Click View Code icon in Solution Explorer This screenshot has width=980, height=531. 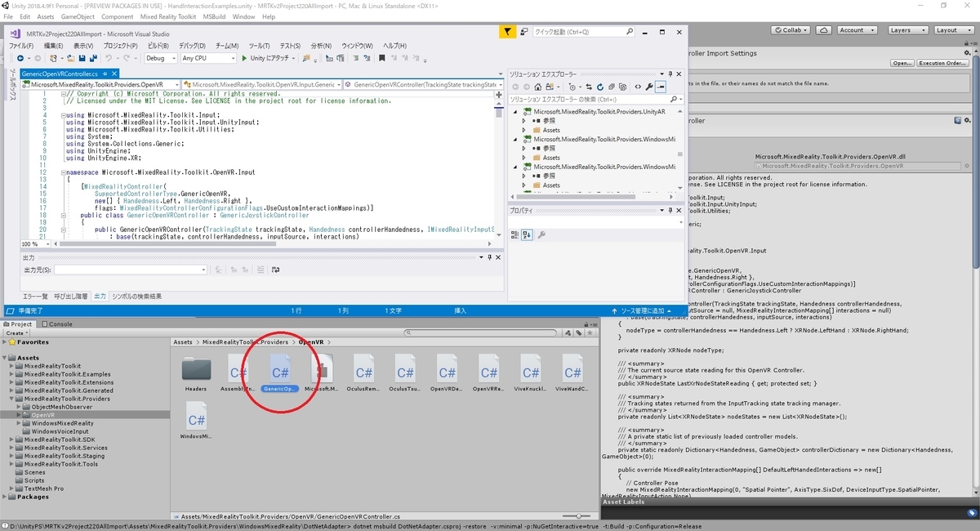tap(638, 87)
